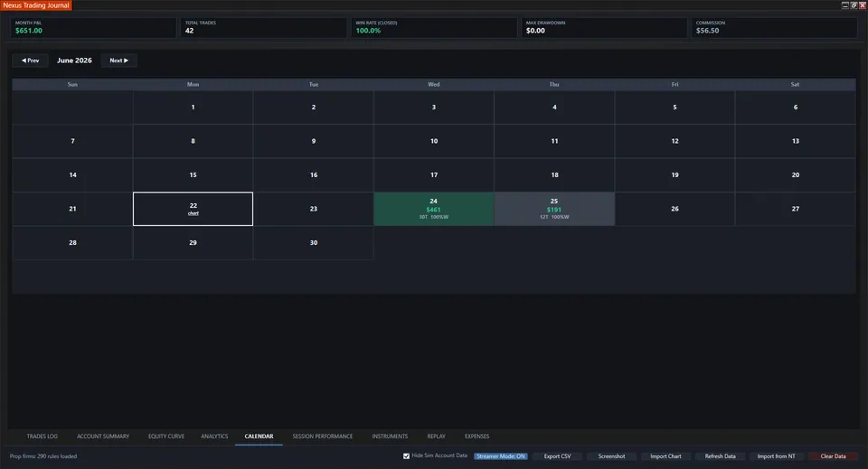Click the June 2026 month label

pyautogui.click(x=74, y=61)
